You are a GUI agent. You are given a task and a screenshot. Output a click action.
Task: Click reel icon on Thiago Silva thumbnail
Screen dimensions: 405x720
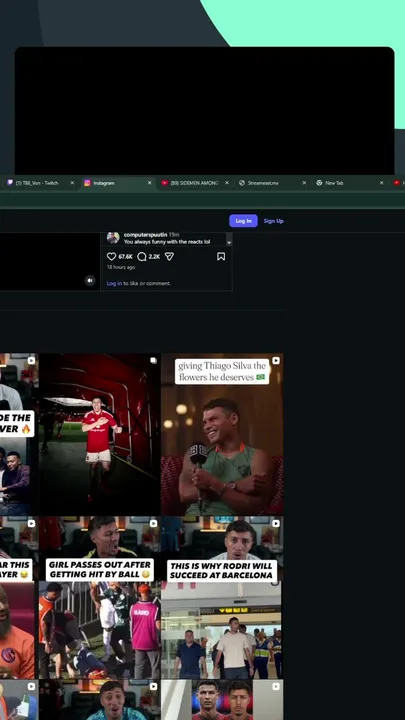pyautogui.click(x=276, y=360)
